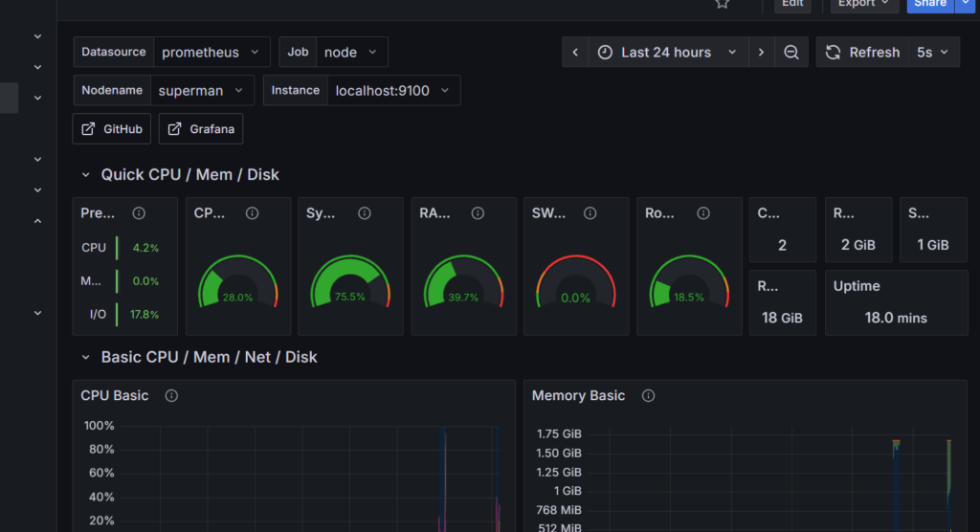Open the GitHub link
The width and height of the screenshot is (980, 532).
[112, 129]
